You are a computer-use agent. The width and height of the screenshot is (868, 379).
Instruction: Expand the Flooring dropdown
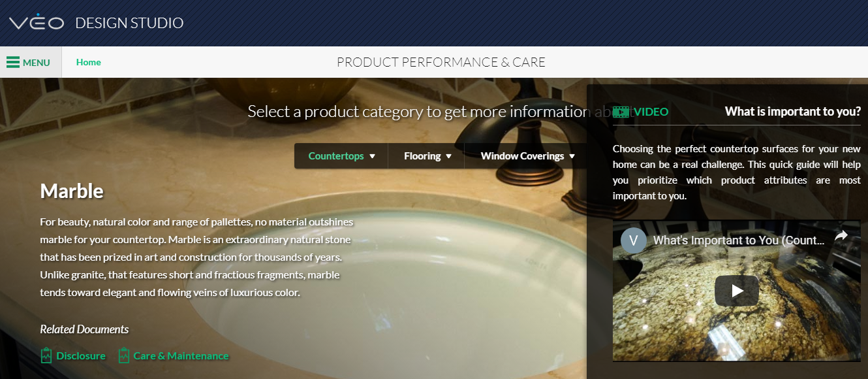pos(427,156)
